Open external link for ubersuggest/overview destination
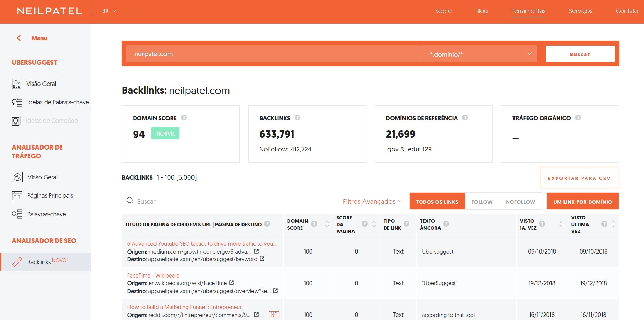This screenshot has width=644, height=320. 275,291
